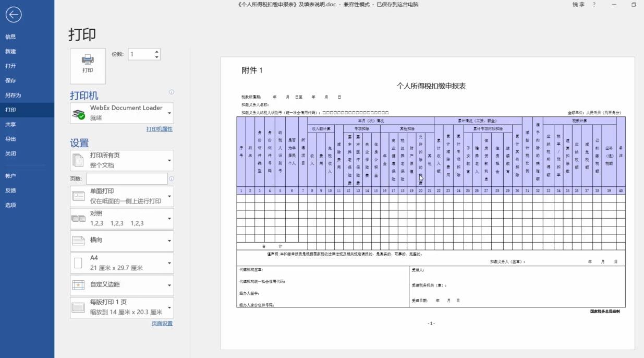The image size is (644, 358).
Task: Expand the 对照 collation dropdown
Action: pos(122,218)
